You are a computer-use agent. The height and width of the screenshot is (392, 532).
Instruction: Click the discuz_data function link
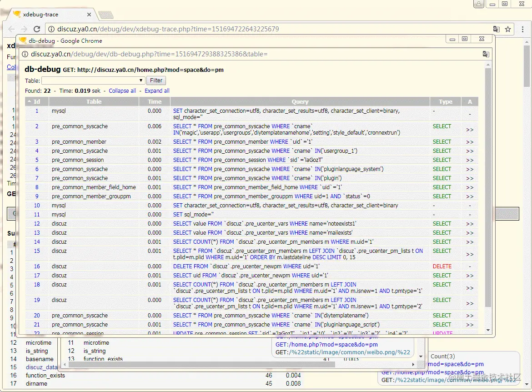(x=42, y=367)
